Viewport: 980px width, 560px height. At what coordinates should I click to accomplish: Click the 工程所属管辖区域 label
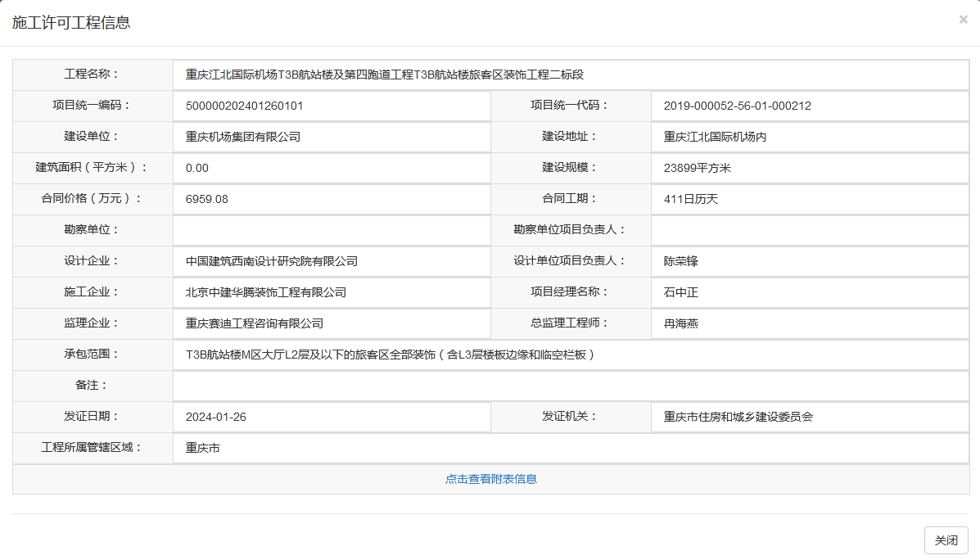click(92, 448)
